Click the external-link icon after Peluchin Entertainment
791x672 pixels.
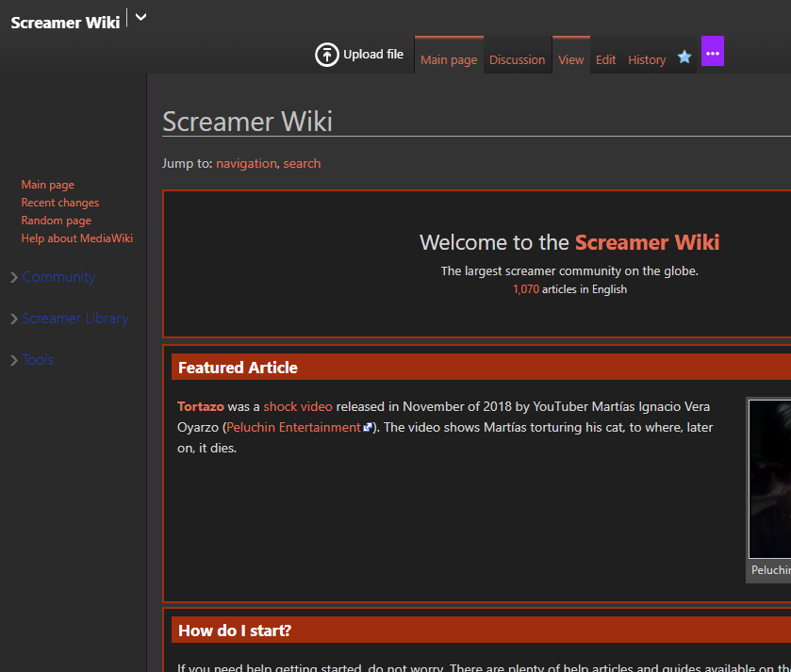(x=368, y=428)
